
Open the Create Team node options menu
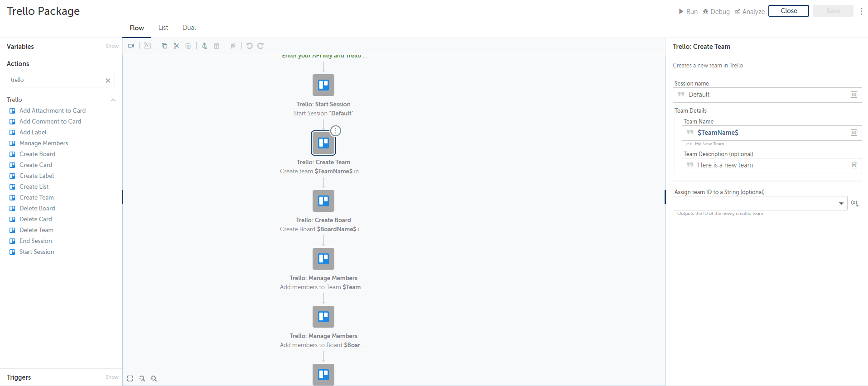pyautogui.click(x=336, y=131)
